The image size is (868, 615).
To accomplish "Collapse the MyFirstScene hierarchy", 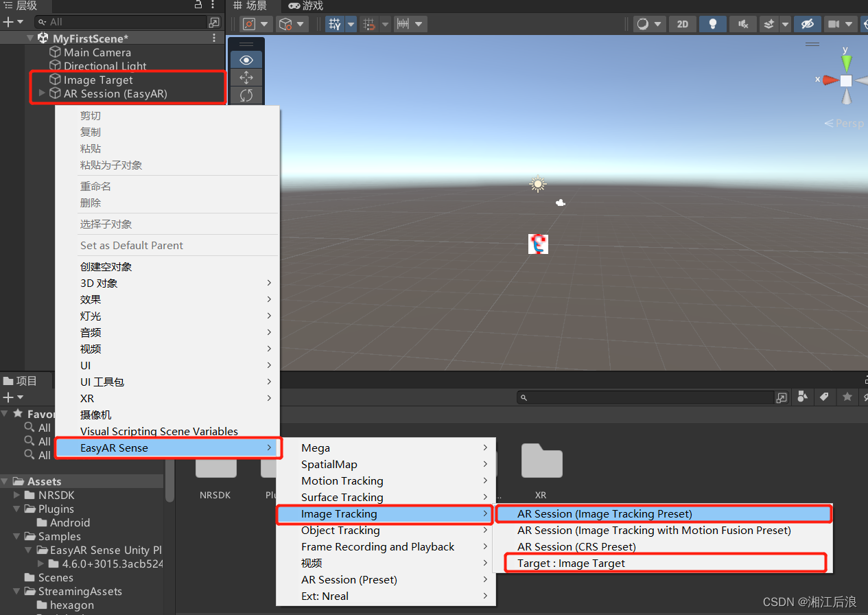I will point(30,38).
